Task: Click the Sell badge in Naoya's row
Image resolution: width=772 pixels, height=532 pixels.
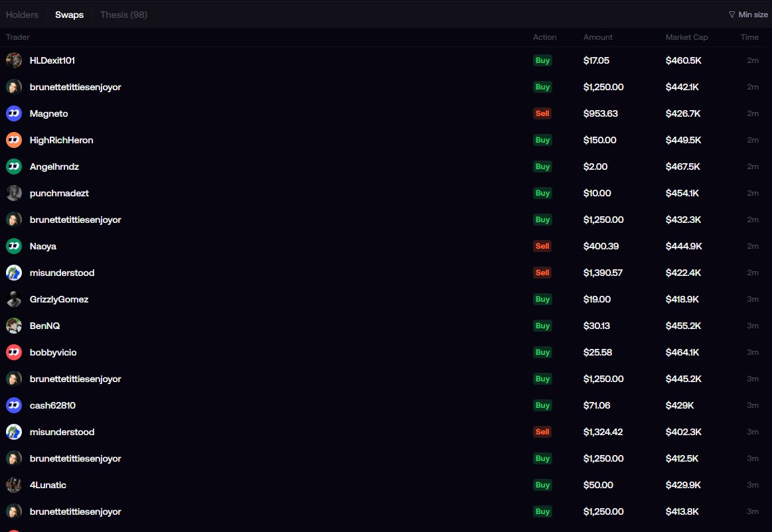Action: click(x=542, y=246)
